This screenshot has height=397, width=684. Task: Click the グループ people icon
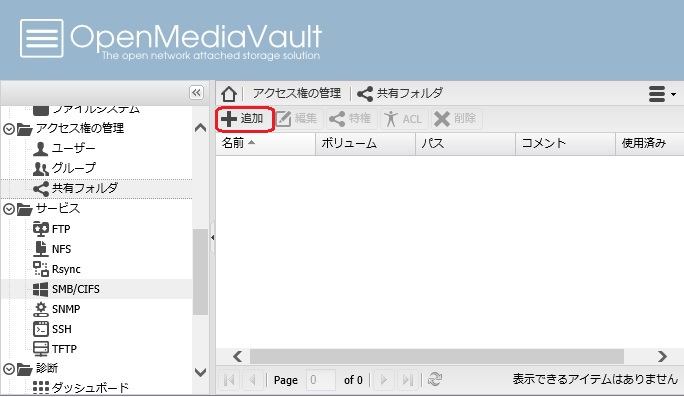pyautogui.click(x=41, y=168)
